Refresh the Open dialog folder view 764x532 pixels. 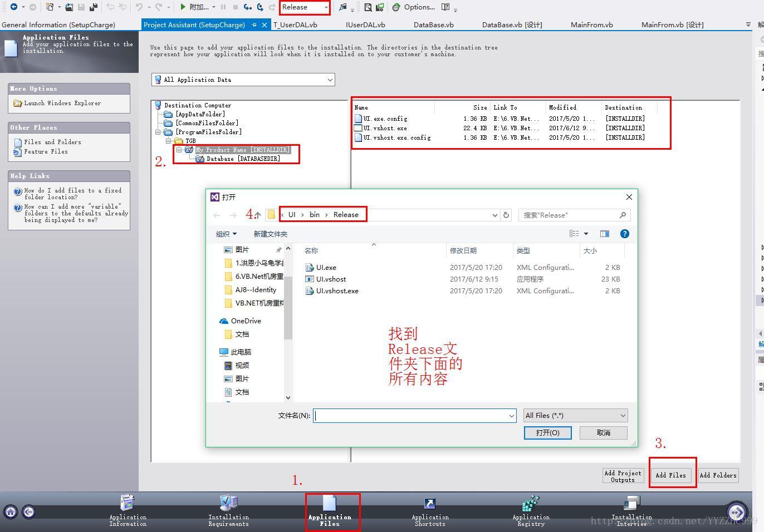pyautogui.click(x=506, y=215)
